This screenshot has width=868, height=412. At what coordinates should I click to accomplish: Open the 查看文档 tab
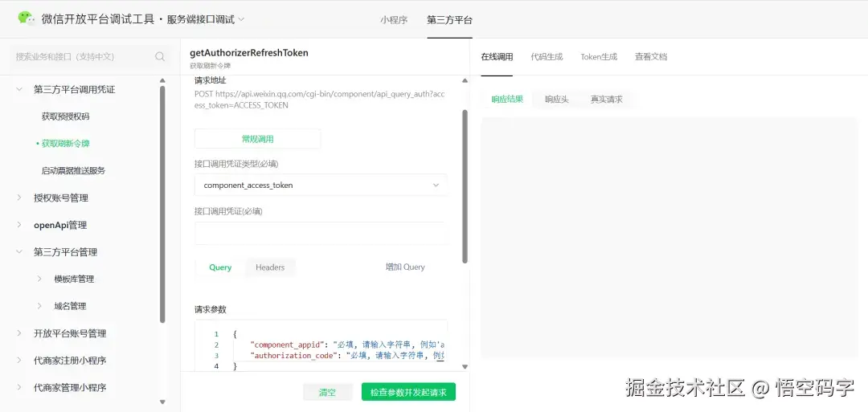[651, 56]
